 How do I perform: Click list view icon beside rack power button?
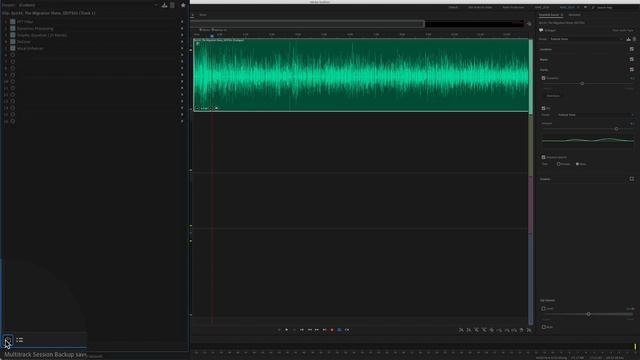point(20,340)
